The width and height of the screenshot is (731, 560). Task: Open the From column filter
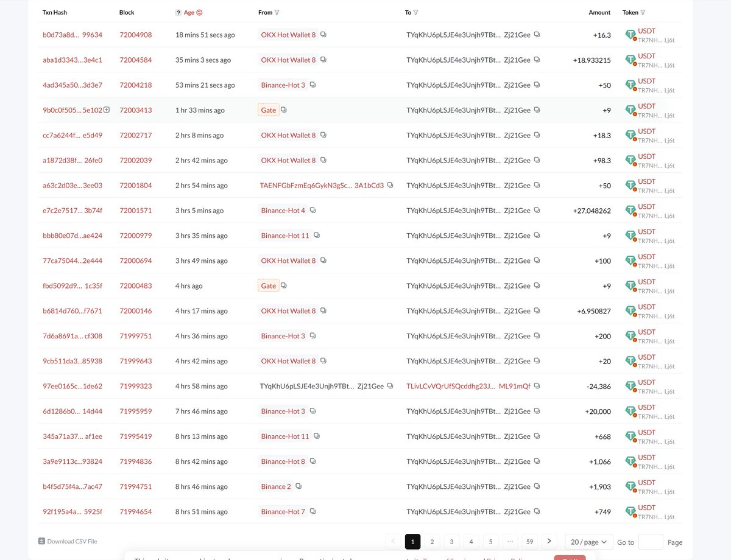pyautogui.click(x=277, y=12)
